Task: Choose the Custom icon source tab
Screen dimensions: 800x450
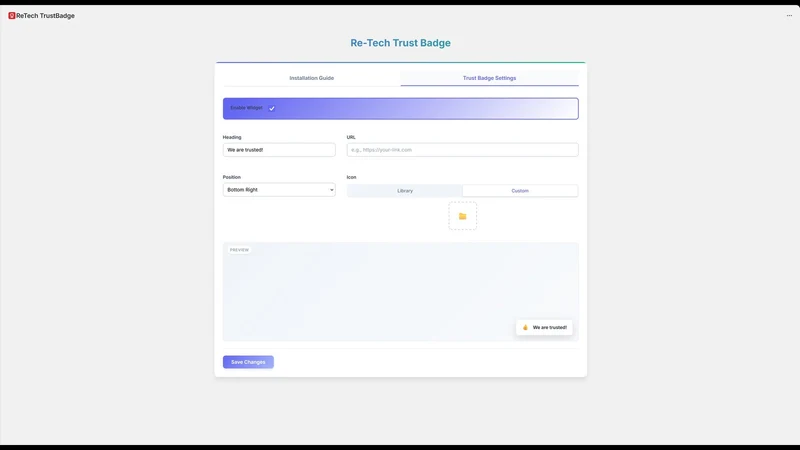Action: 520,191
